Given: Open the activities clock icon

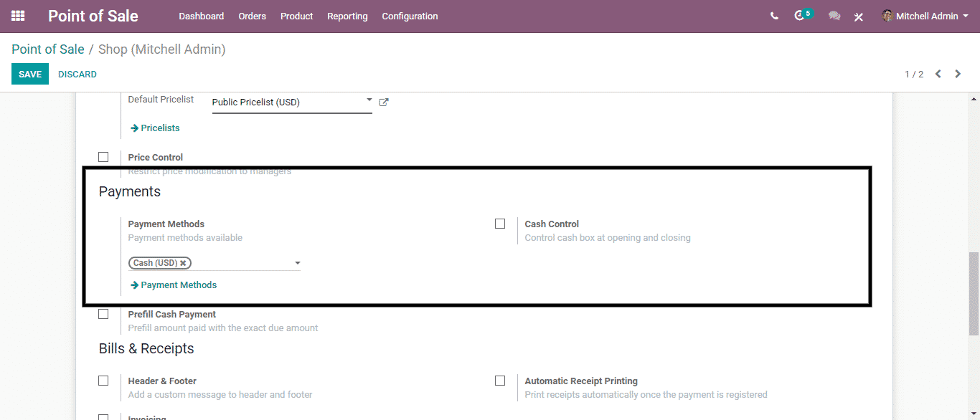Looking at the screenshot, I should [x=800, y=16].
